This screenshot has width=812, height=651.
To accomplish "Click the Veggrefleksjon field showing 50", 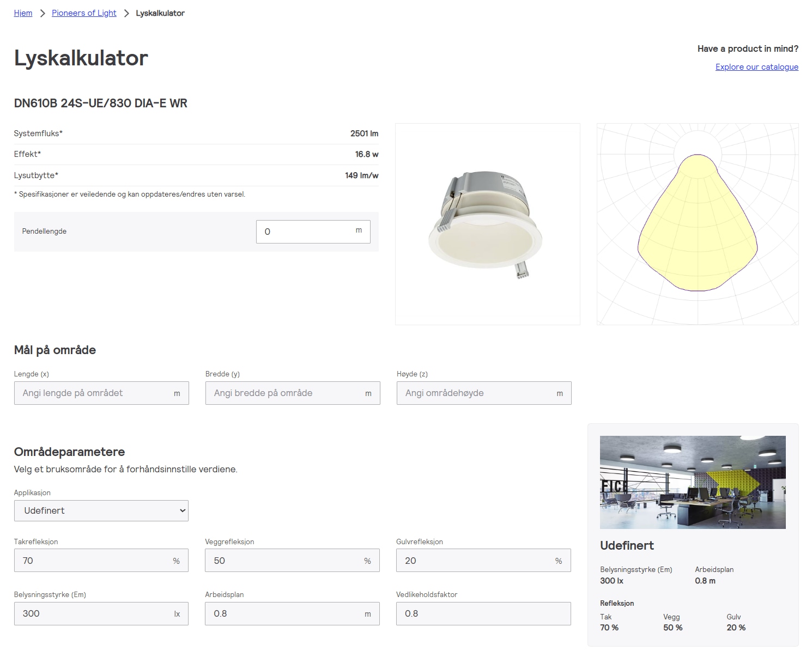I will [287, 561].
